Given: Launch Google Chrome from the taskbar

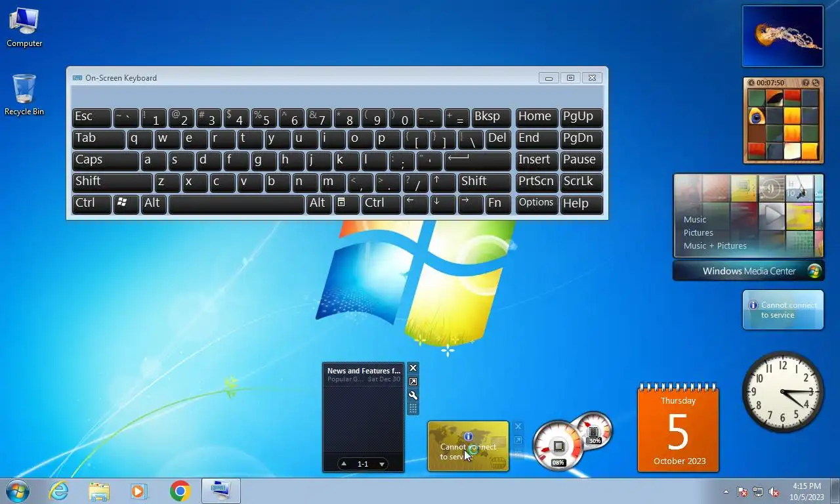Looking at the screenshot, I should (x=180, y=491).
